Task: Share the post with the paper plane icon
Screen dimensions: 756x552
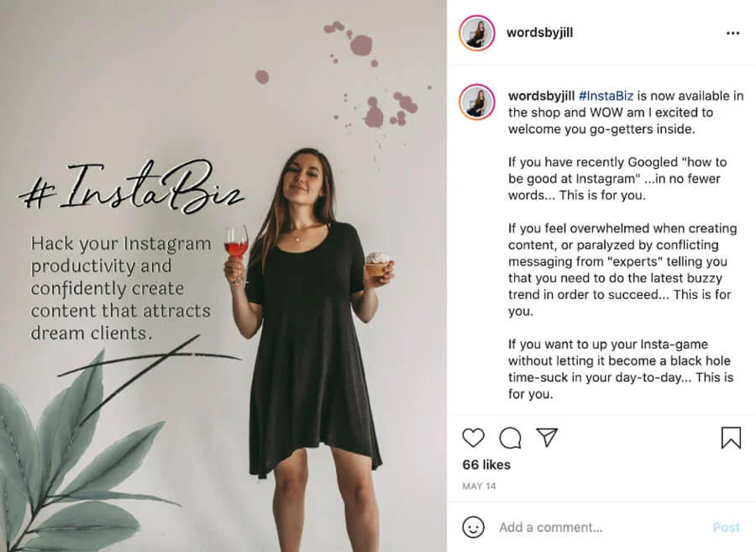Action: [x=547, y=438]
